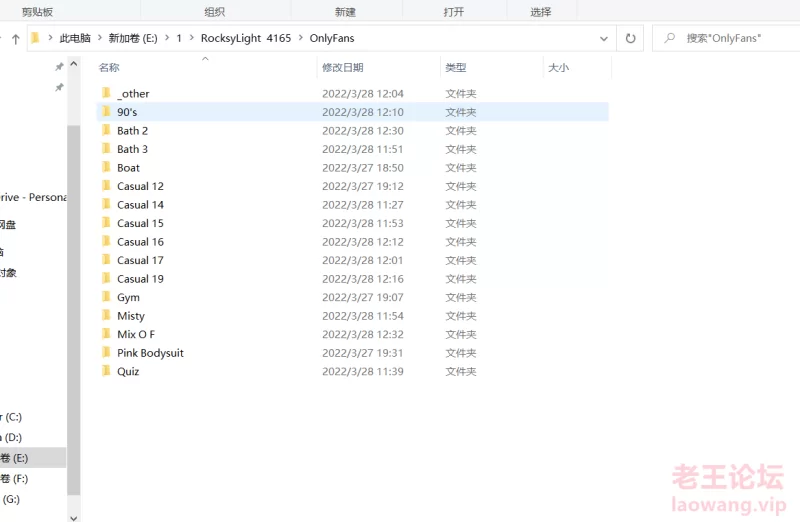This screenshot has width=800, height=522.
Task: Navigate to folder 1 in breadcrumb
Action: tap(179, 38)
